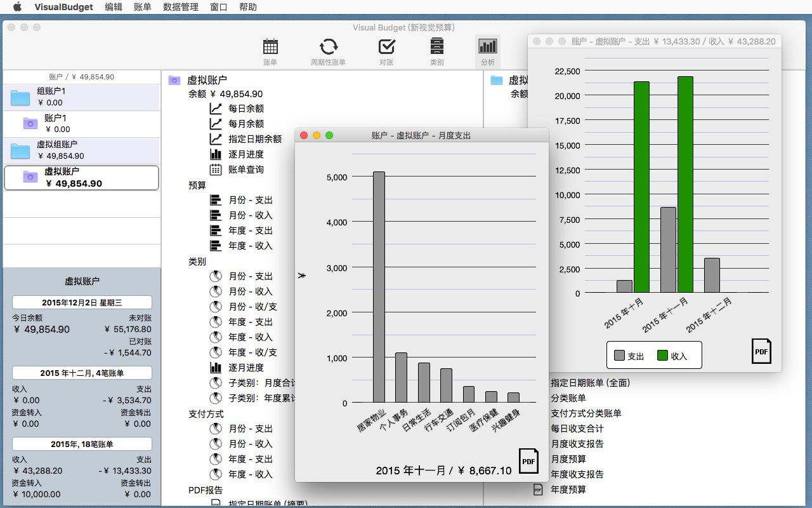This screenshot has height=508, width=812.
Task: Open the 编辑 menu
Action: (x=114, y=7)
